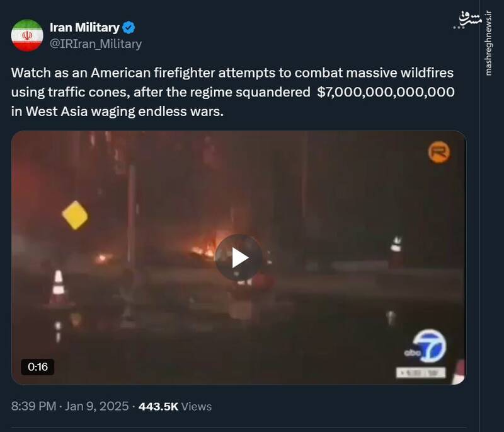Click the three-dot more options icon
The image size is (504, 432).
click(x=459, y=28)
